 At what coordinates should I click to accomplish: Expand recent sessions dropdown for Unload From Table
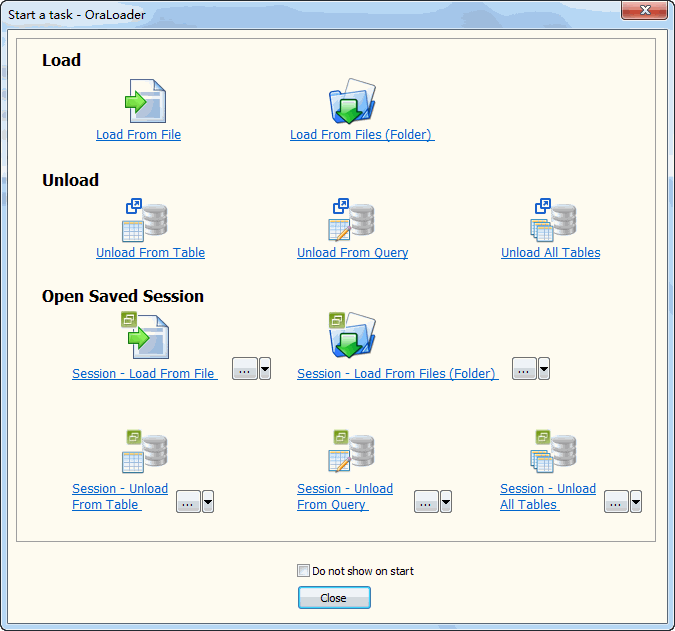pos(208,501)
